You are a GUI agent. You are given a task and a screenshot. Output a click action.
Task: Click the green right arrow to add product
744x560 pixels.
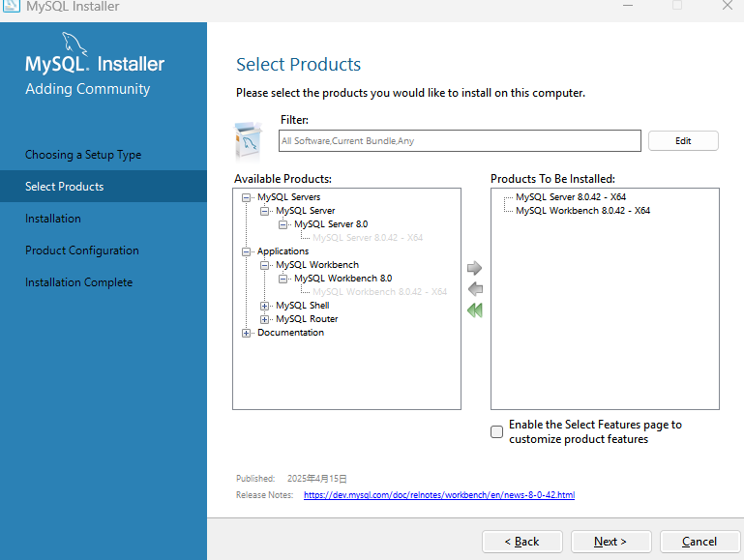point(474,268)
